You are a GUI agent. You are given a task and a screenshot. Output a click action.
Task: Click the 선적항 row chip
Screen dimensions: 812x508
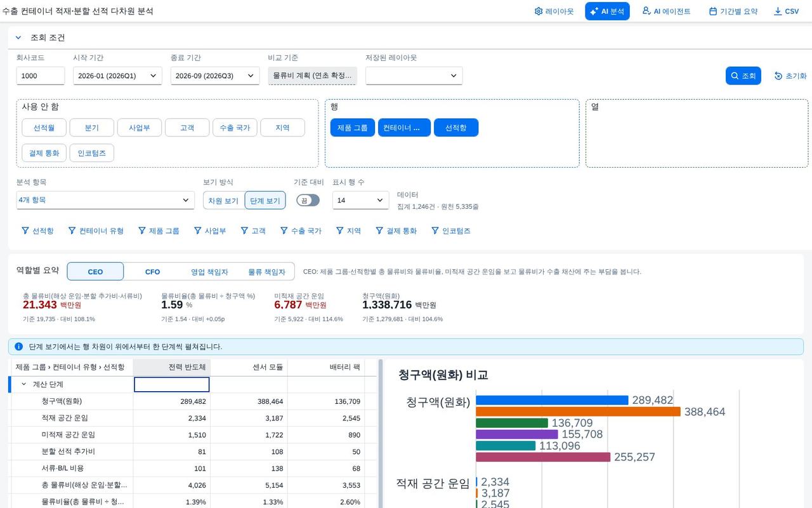(x=455, y=128)
